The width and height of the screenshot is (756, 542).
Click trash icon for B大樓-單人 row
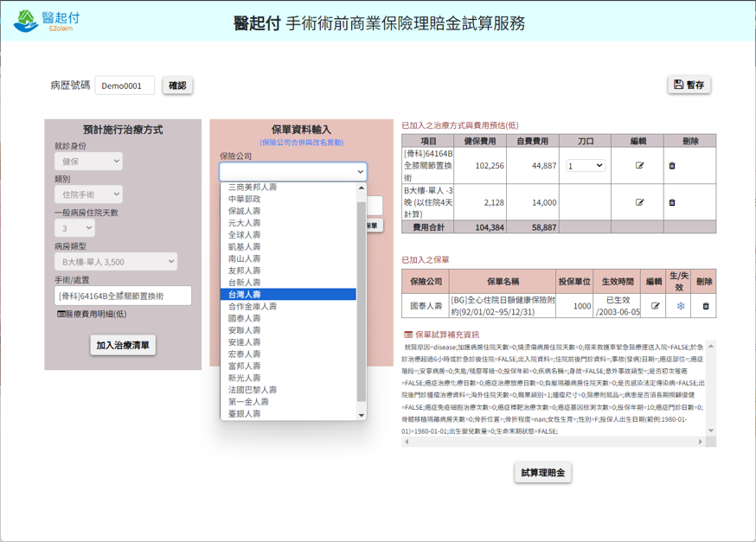coord(672,202)
